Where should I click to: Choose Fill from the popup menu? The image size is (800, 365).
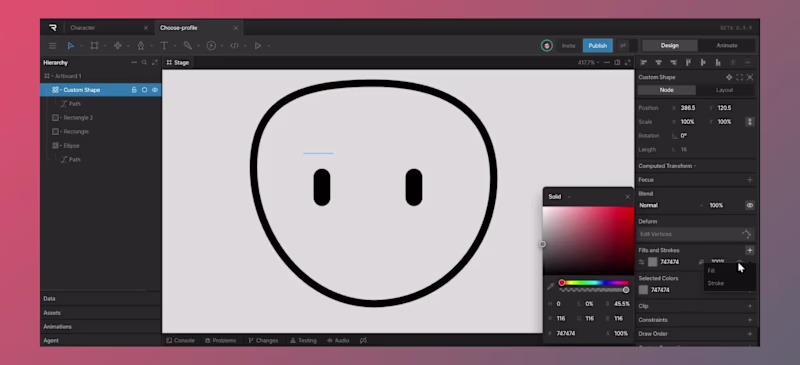click(x=711, y=271)
